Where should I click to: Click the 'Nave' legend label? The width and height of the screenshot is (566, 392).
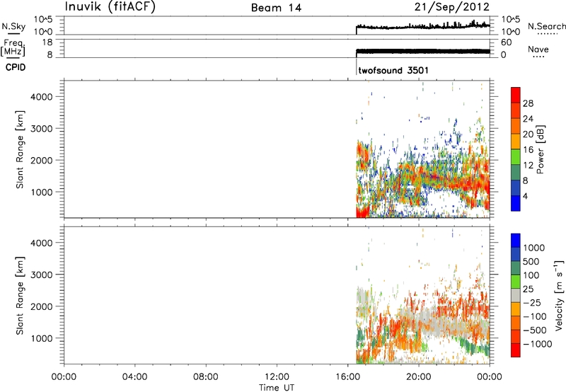tap(538, 50)
